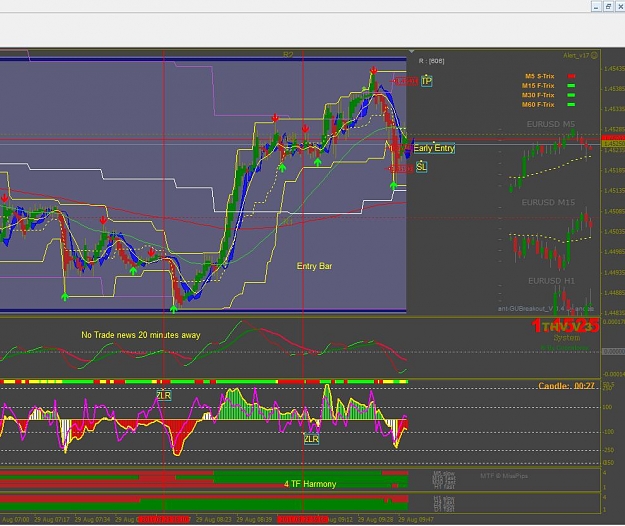Click the M30 F-Trix green status indicator
This screenshot has height=526, width=625.
[571, 95]
